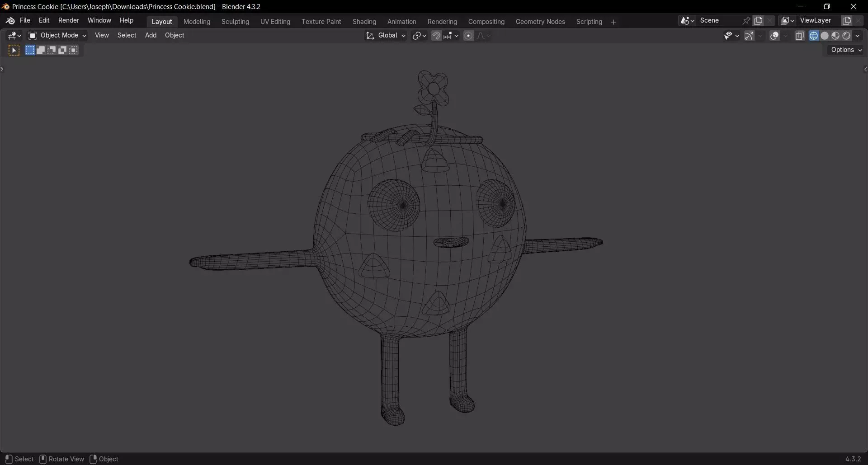Expand the Options dropdown
The height and width of the screenshot is (465, 868).
click(846, 50)
